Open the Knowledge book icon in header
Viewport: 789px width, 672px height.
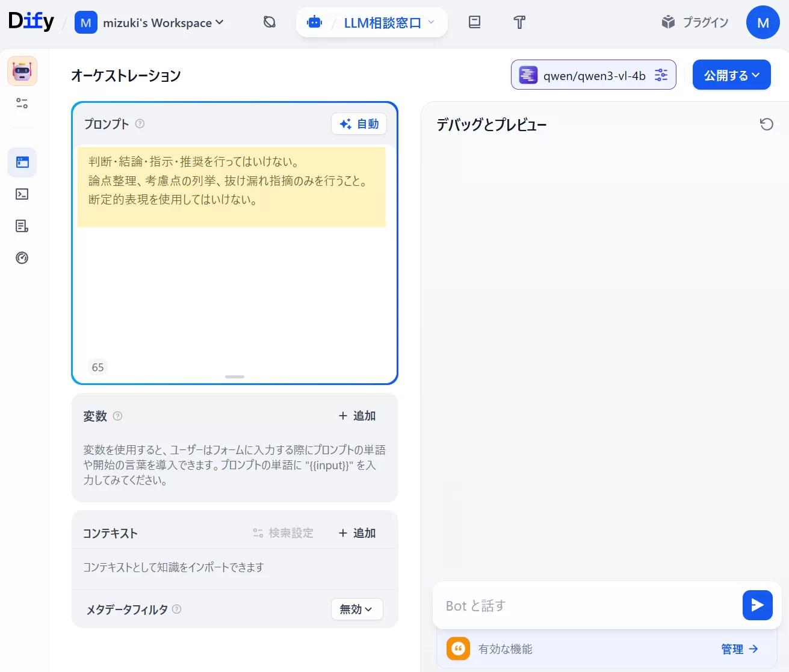[474, 22]
